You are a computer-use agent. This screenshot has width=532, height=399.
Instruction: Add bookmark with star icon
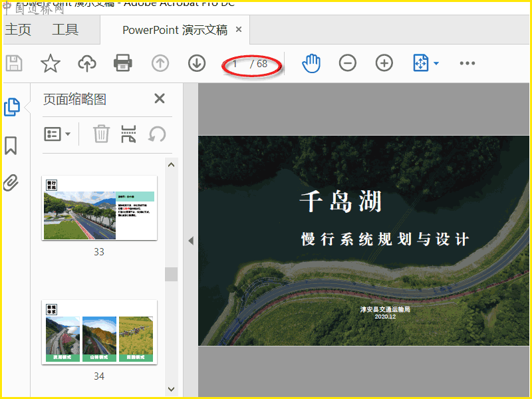[x=51, y=63]
